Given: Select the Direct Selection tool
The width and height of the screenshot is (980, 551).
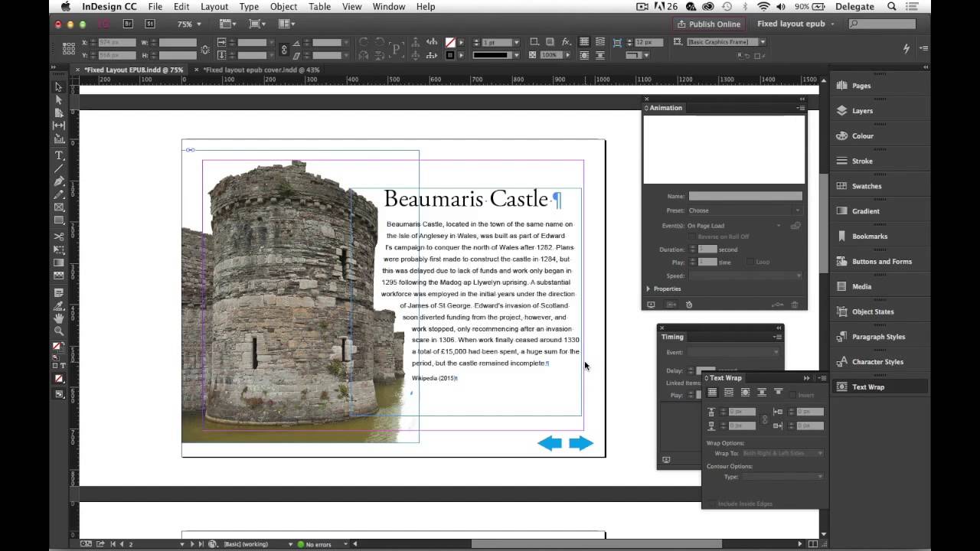Looking at the screenshot, I should [59, 99].
